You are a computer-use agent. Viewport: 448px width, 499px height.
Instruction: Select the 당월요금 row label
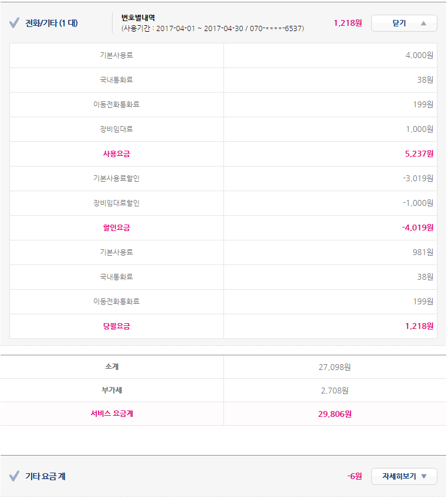116,326
